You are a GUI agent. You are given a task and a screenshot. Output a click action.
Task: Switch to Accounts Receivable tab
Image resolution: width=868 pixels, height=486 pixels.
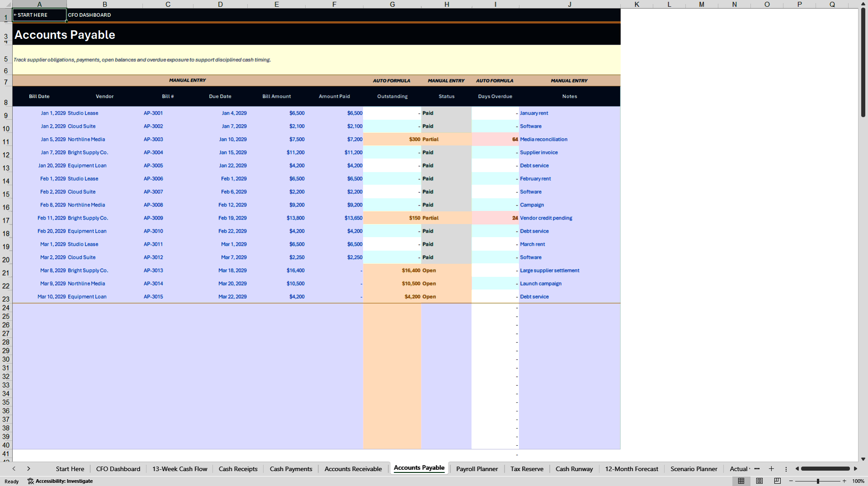[353, 469]
